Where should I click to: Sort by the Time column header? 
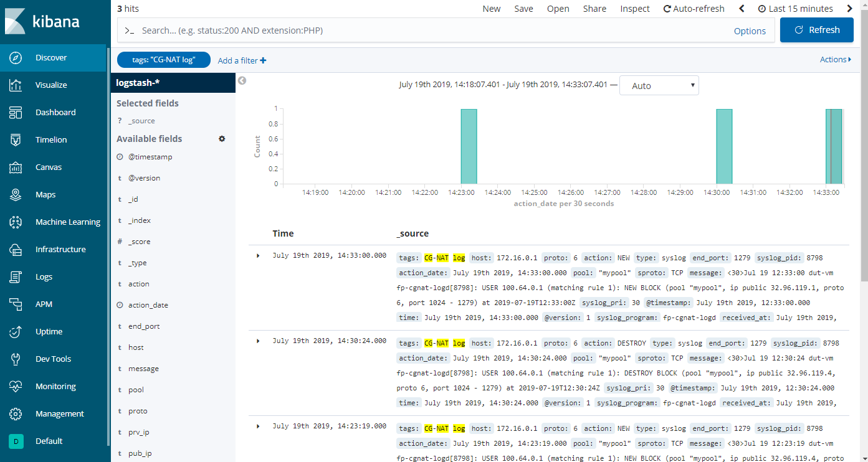click(283, 233)
